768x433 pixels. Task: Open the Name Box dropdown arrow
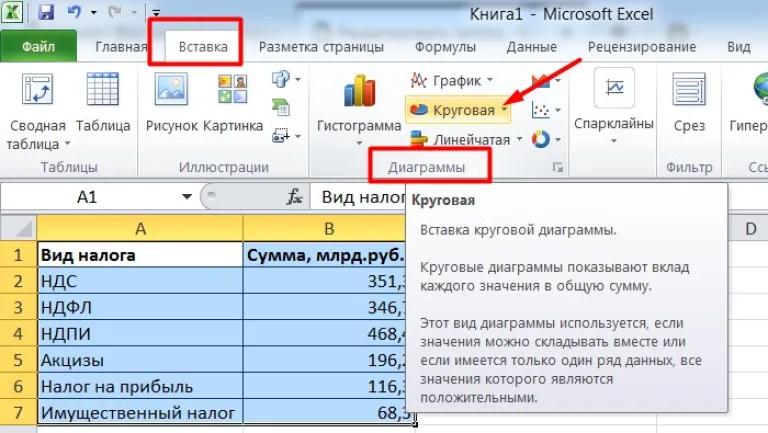pyautogui.click(x=187, y=197)
